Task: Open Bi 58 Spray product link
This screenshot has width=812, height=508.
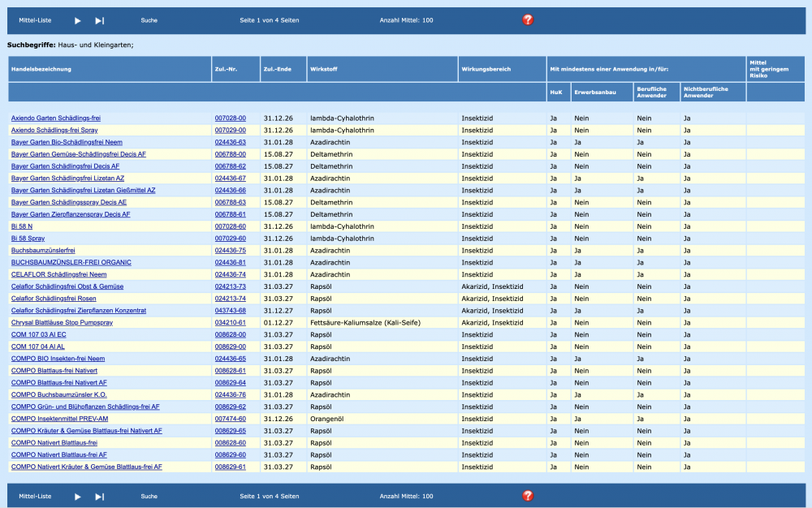Action: click(x=28, y=239)
